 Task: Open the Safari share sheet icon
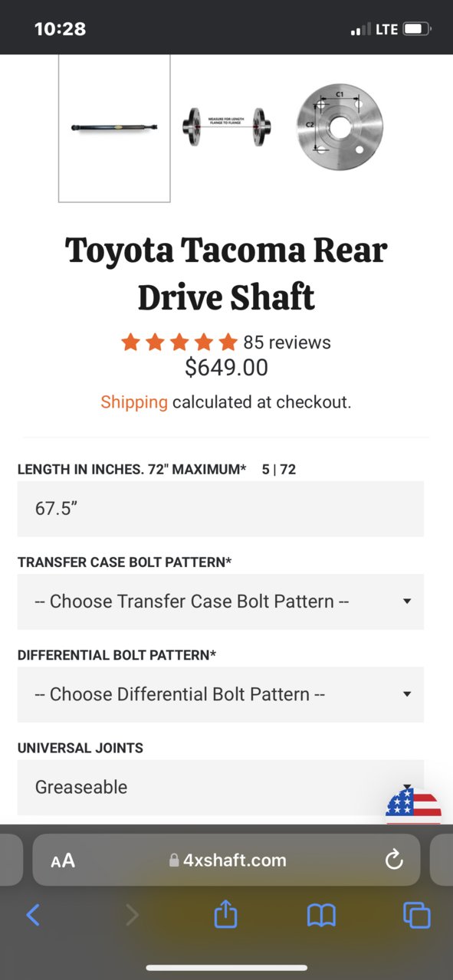click(x=225, y=913)
